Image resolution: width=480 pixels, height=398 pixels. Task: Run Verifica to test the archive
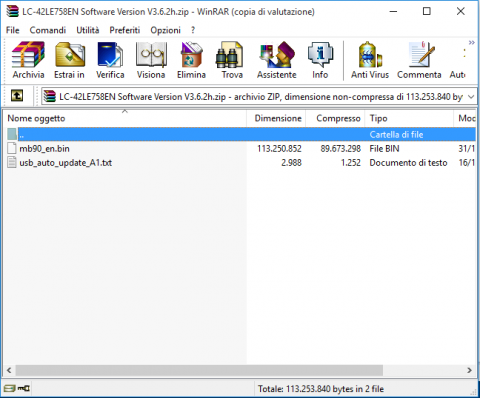pyautogui.click(x=110, y=60)
